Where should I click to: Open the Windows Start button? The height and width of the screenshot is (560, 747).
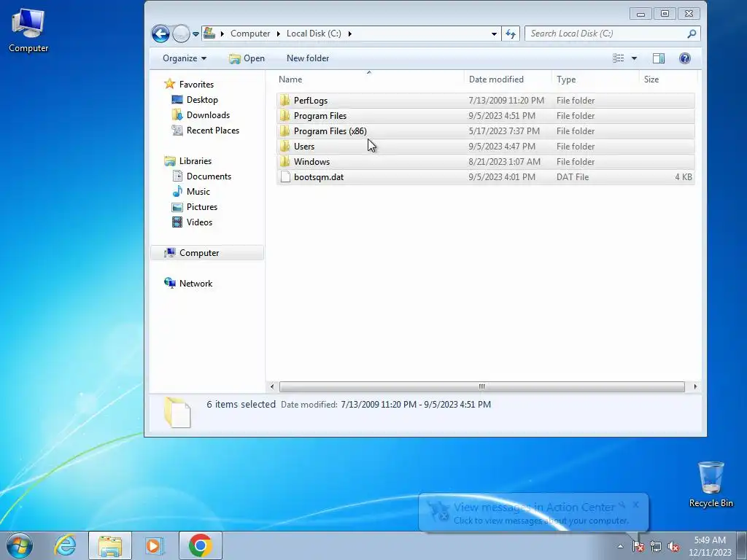pos(20,545)
